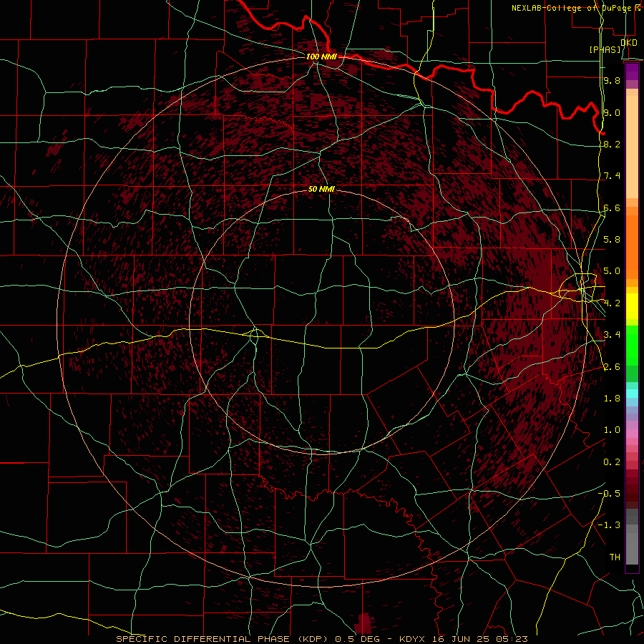644x644 pixels.
Task: Click the cyan color bar segment
Action: click(632, 394)
